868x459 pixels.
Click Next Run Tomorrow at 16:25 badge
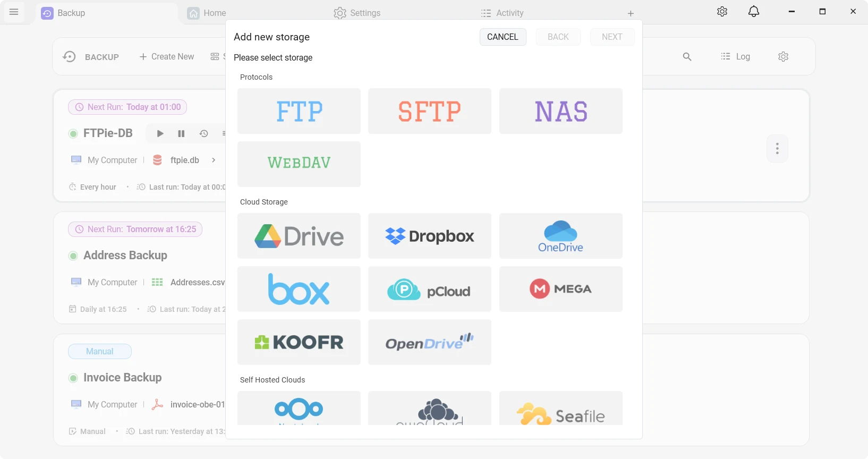135,229
